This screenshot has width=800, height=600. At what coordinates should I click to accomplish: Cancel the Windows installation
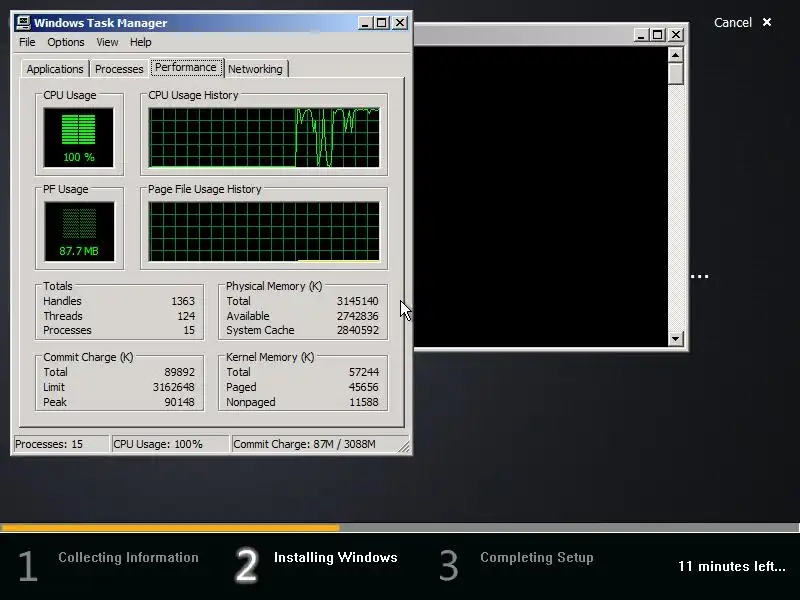click(733, 22)
